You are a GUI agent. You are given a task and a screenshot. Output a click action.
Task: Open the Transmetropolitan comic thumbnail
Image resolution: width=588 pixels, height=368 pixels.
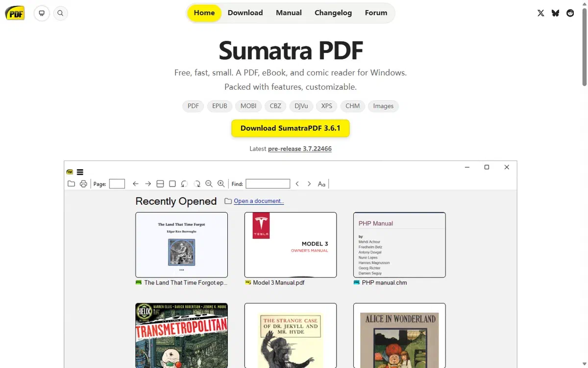[x=181, y=335]
